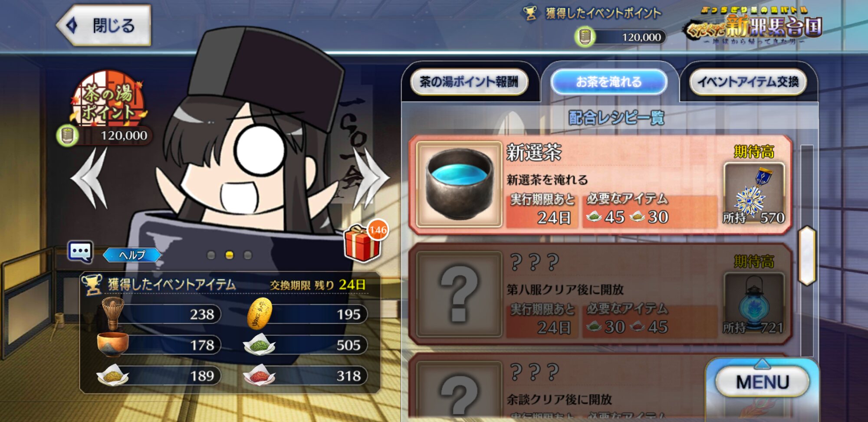Select the green tea leaves item icon
Screen dimensions: 868x422
tap(259, 344)
